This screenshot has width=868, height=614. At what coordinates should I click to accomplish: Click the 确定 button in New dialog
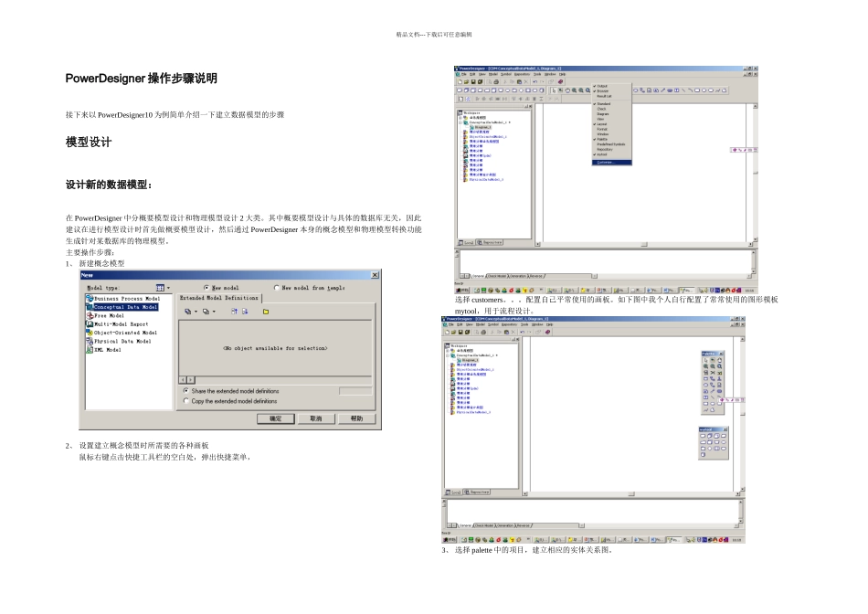coord(275,418)
